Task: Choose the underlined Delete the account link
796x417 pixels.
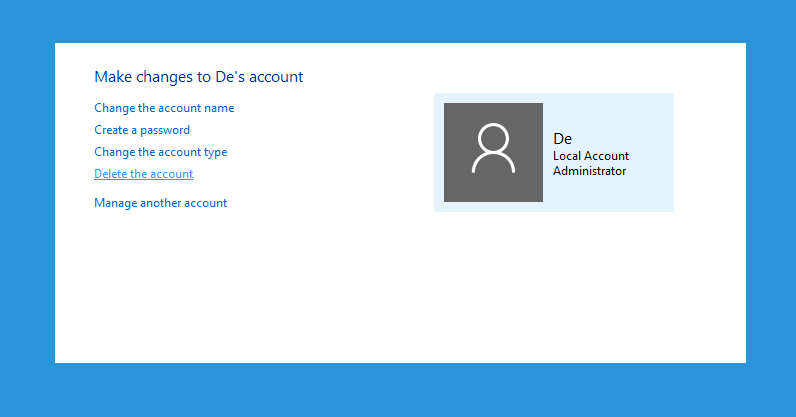Action: click(x=143, y=174)
